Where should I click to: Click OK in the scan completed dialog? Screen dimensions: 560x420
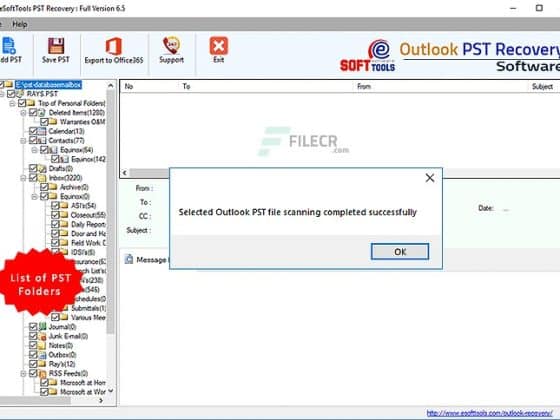pyautogui.click(x=400, y=252)
